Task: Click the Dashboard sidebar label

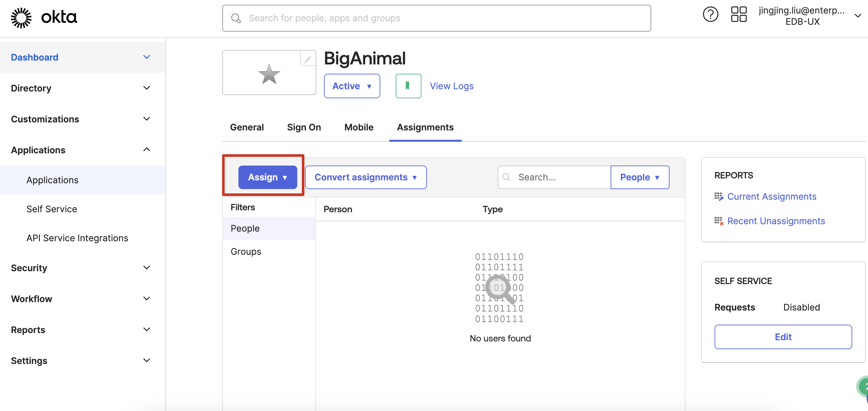Action: [x=34, y=57]
